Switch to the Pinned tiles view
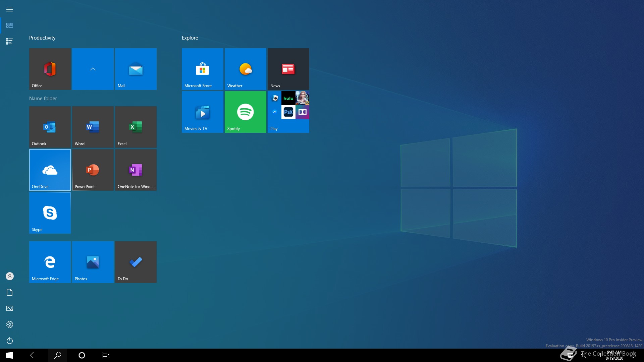 [x=10, y=25]
